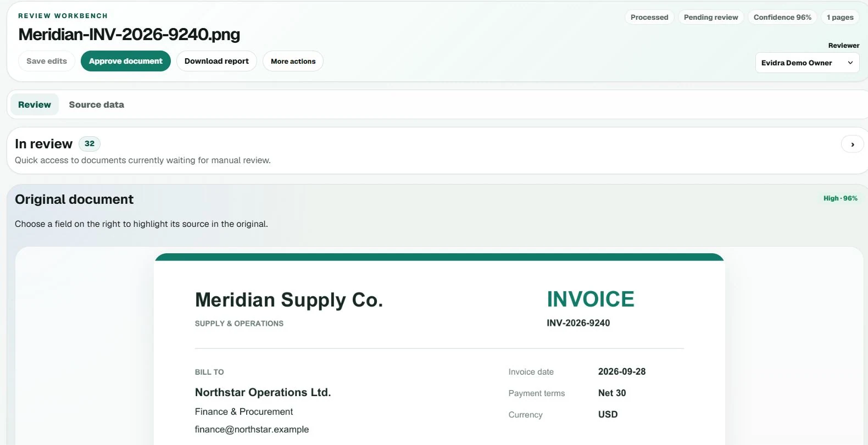Click the USD currency value

(608, 414)
